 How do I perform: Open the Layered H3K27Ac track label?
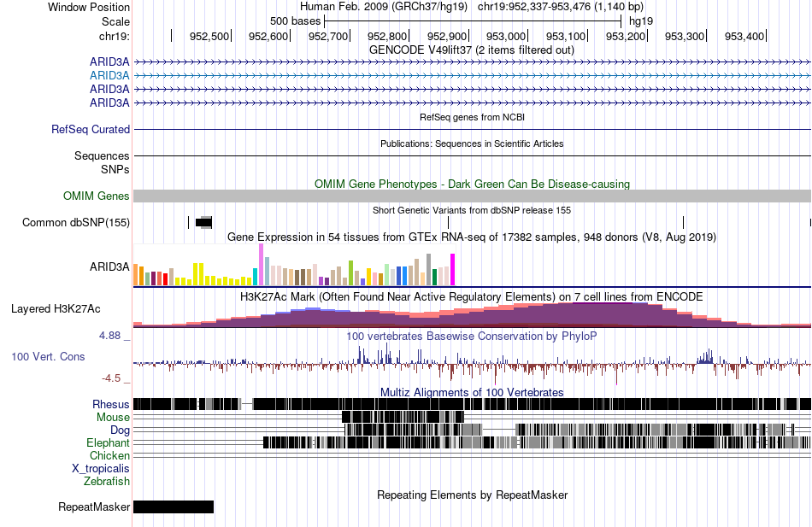coord(56,308)
